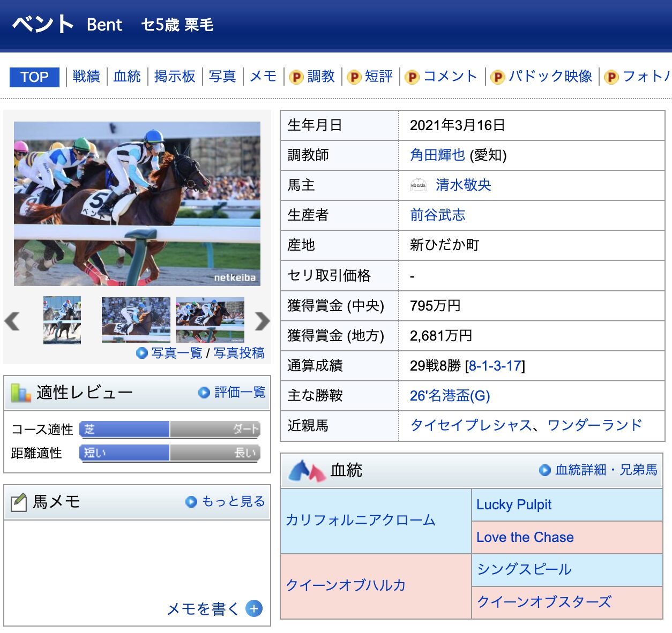Viewport: 672px width, 633px height.
Task: Select the middle photo thumbnail
Action: tap(136, 320)
